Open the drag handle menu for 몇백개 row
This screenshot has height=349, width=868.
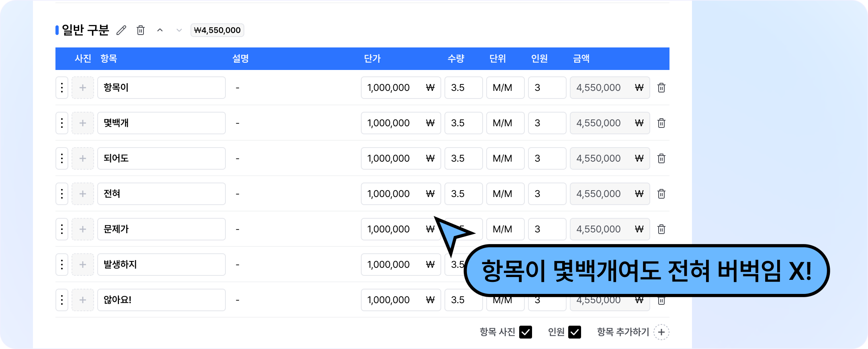(x=62, y=123)
